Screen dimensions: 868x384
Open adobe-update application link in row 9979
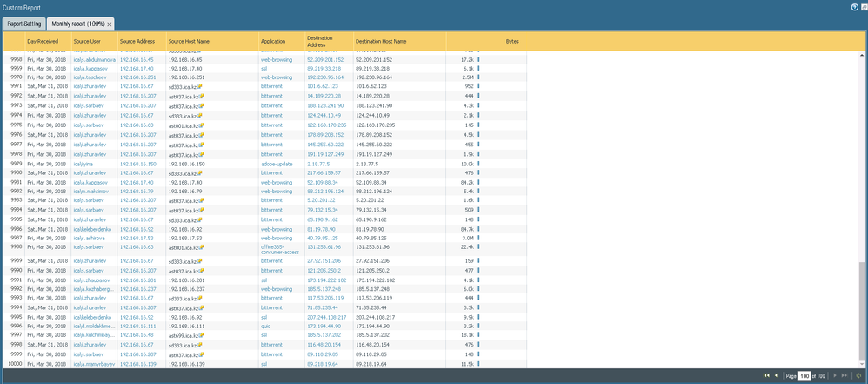tap(278, 164)
